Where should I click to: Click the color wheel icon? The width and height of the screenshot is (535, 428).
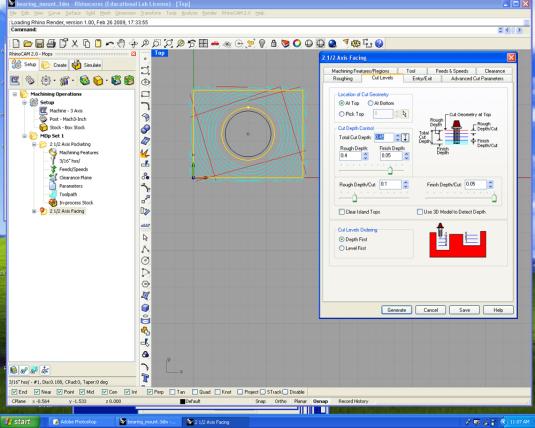pos(297,43)
